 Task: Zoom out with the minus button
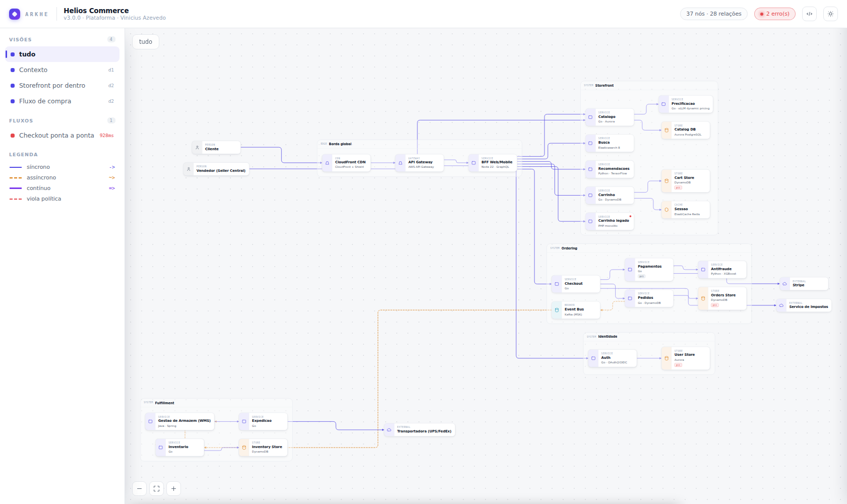pos(140,488)
